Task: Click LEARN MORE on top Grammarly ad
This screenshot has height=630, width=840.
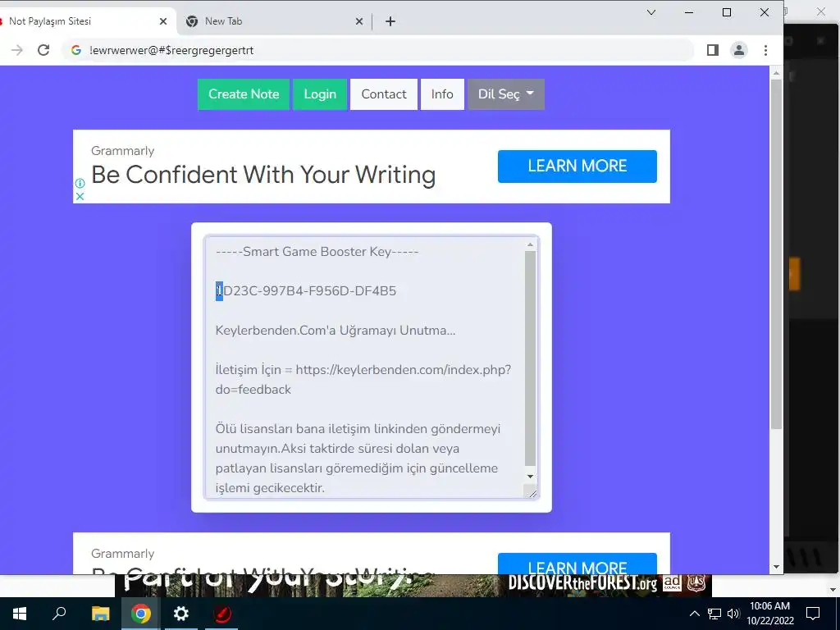Action: tap(577, 166)
